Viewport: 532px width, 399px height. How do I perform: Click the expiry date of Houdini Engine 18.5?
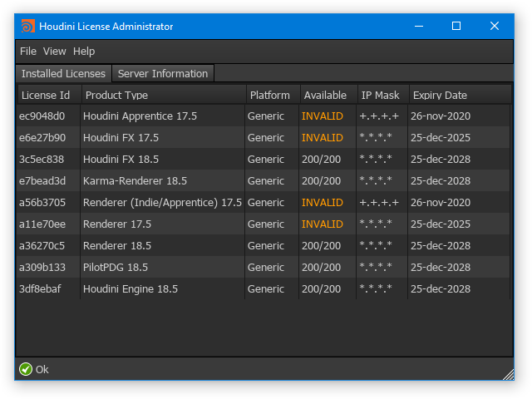pos(441,288)
